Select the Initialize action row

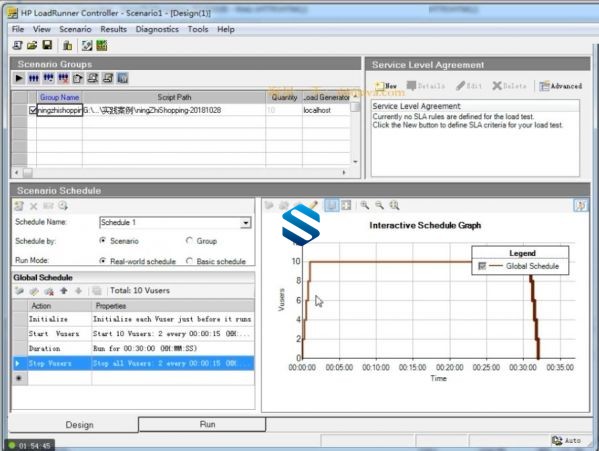133,319
